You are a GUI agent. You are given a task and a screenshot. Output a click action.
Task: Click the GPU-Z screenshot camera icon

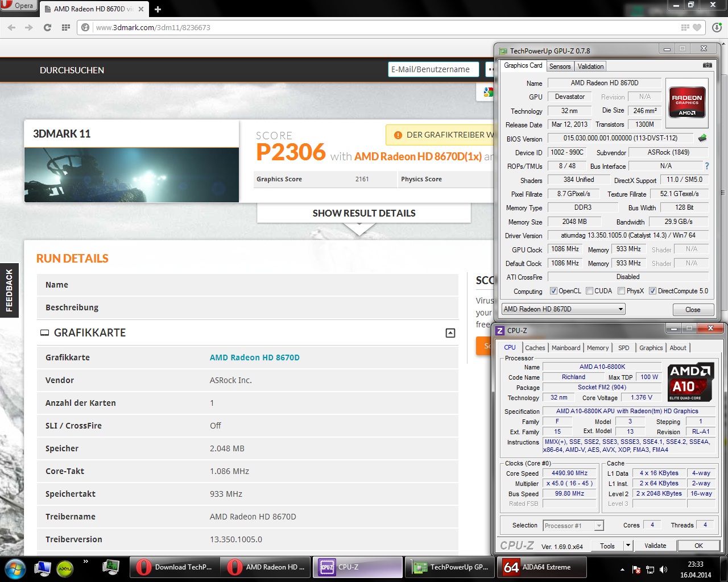(x=707, y=65)
